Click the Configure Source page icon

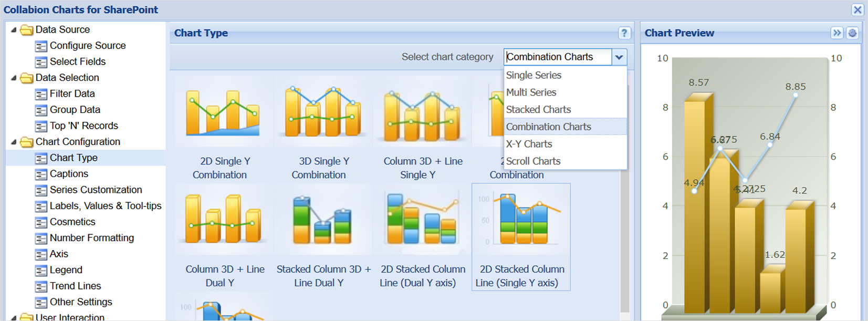pos(41,46)
